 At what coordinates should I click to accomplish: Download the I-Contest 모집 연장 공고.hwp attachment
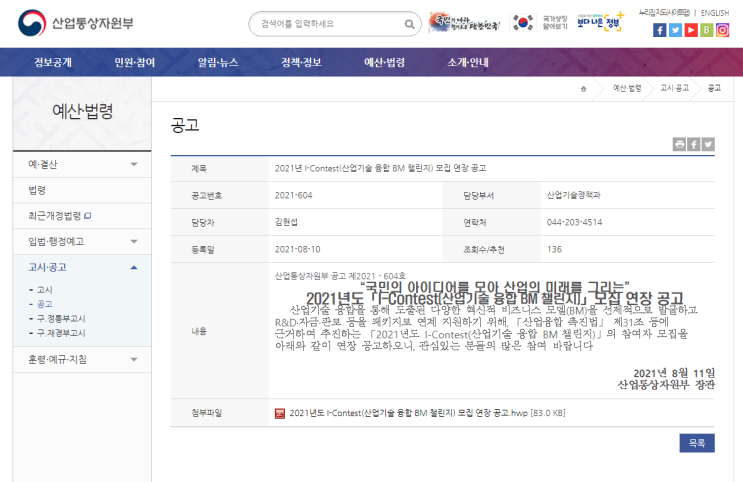click(x=427, y=413)
